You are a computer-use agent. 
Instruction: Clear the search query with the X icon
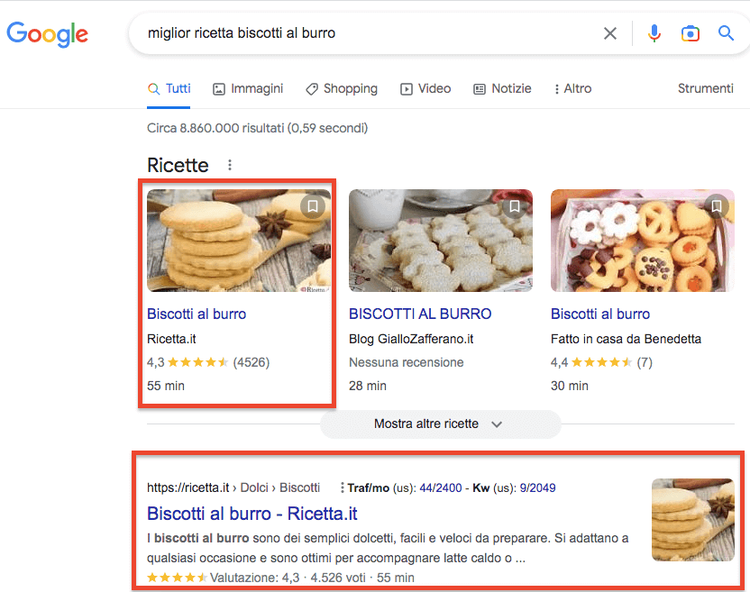click(610, 33)
